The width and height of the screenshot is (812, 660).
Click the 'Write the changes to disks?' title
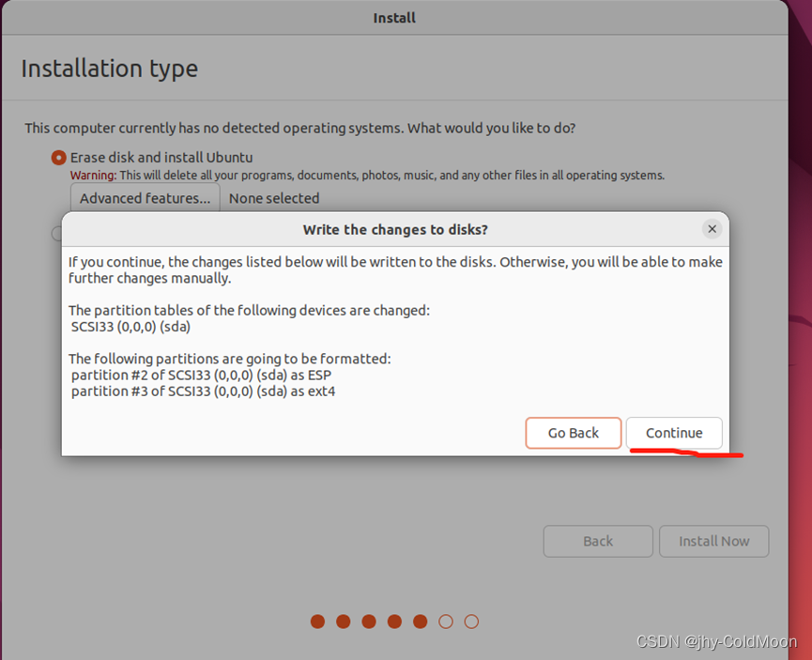395,229
